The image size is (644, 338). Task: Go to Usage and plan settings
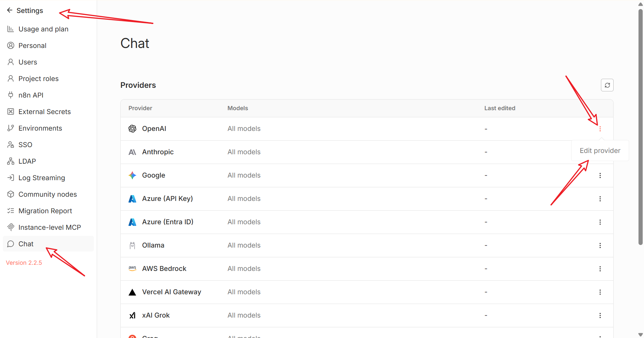tap(48, 29)
